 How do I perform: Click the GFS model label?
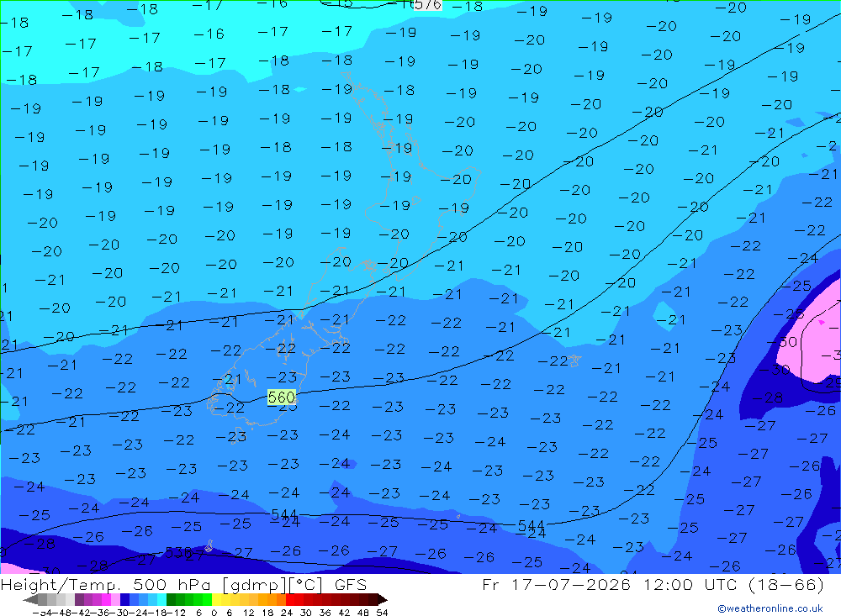pos(351,584)
